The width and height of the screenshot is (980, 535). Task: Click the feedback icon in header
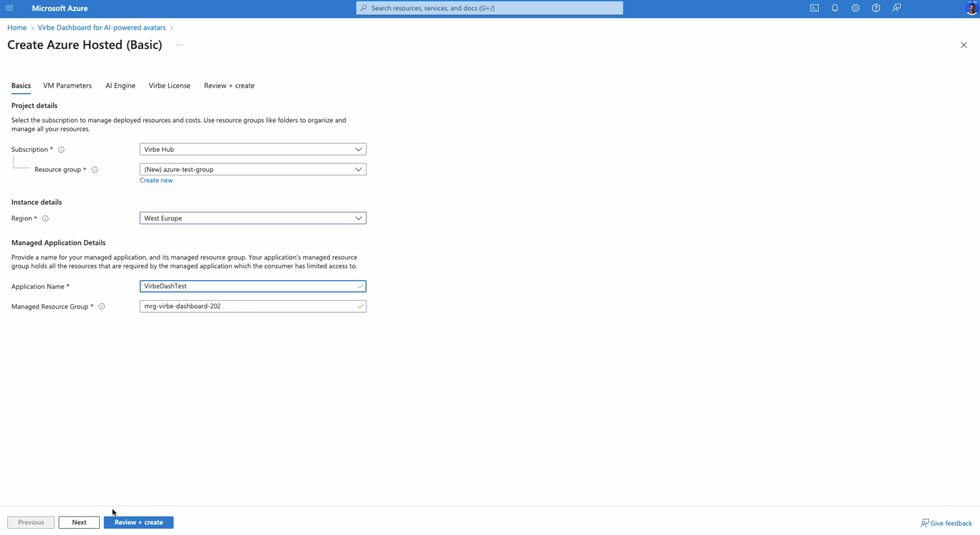[896, 8]
